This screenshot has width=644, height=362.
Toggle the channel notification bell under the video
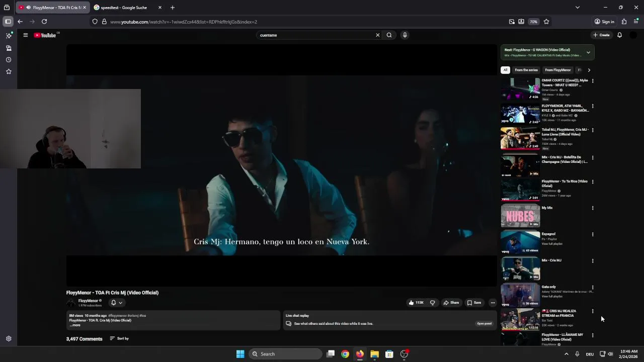tap(116, 303)
